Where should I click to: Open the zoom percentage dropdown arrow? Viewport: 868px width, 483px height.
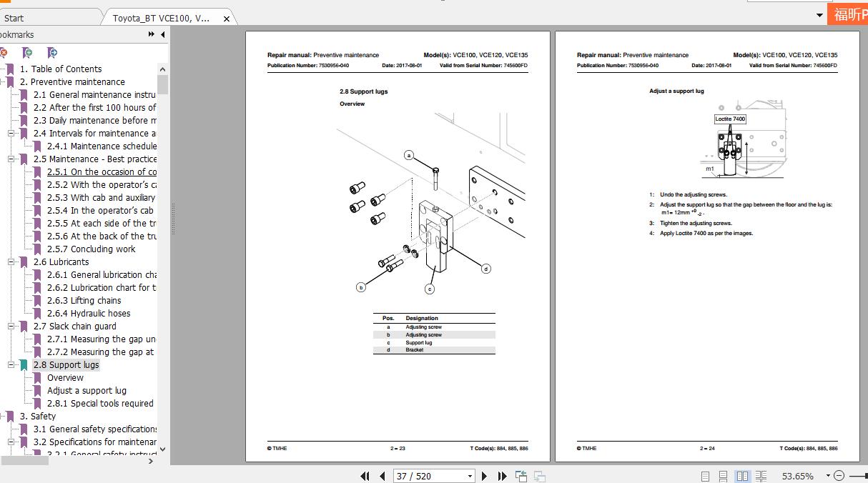coord(828,476)
